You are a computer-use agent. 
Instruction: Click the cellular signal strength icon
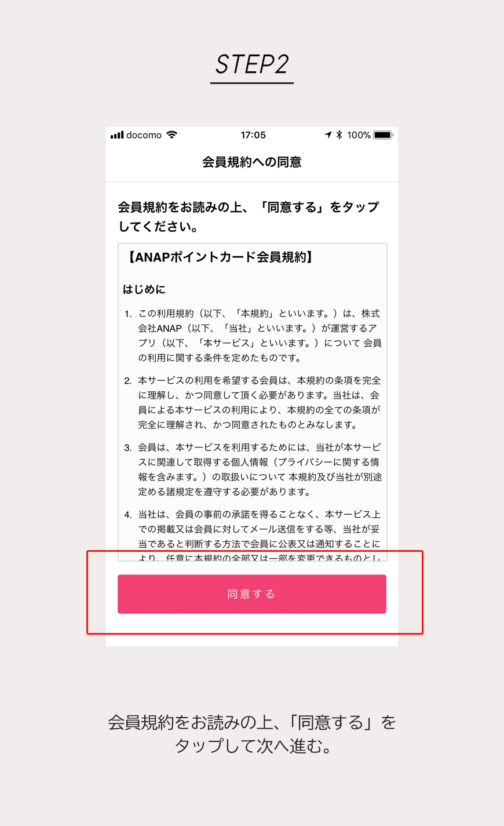[117, 135]
